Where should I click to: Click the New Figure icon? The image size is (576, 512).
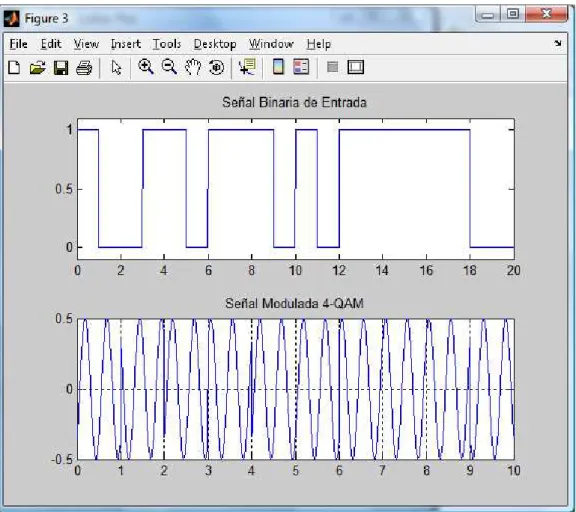(14, 68)
